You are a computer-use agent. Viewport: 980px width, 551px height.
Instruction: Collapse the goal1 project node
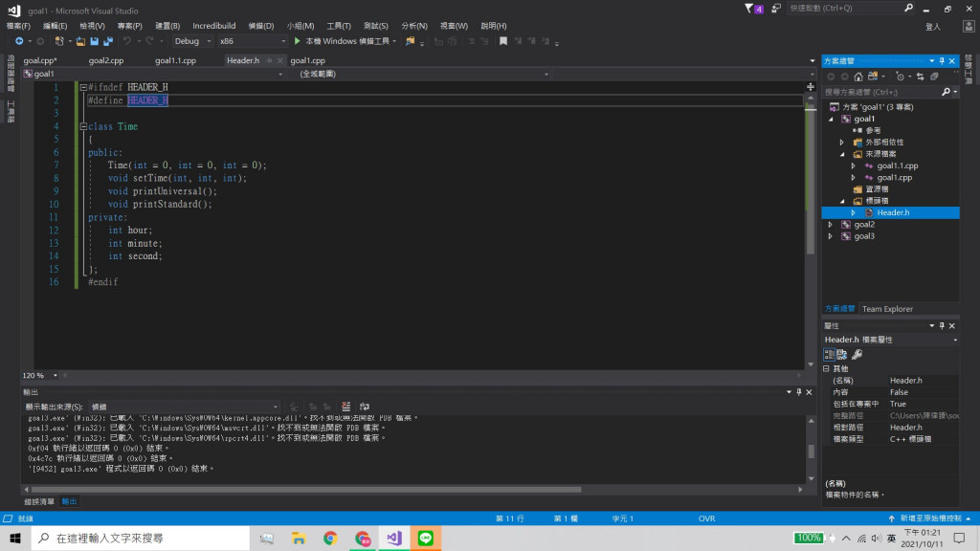tap(831, 119)
